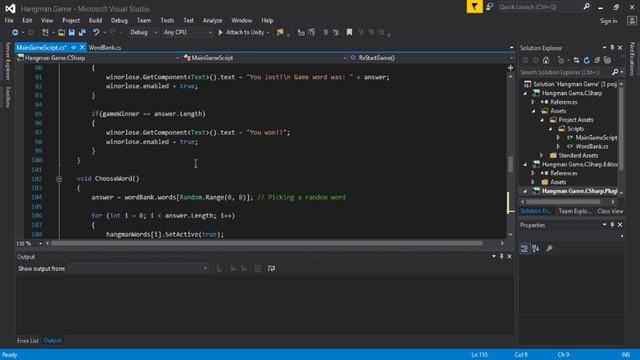
Task: Toggle auto-hide pin on Output panel
Action: pyautogui.click(x=502, y=256)
